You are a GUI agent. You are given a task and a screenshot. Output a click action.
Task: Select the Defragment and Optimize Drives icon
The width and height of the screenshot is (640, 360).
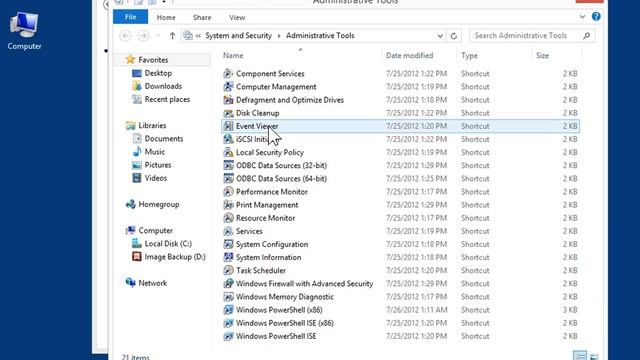(228, 100)
